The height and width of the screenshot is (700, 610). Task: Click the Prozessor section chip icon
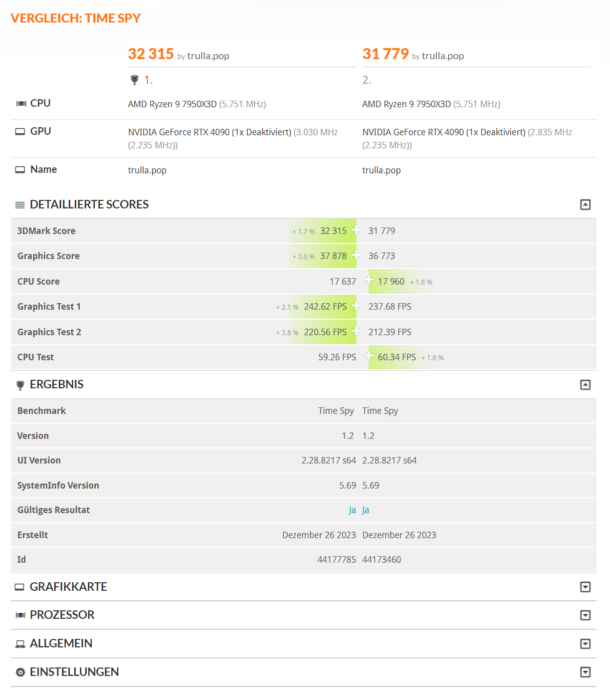point(20,615)
